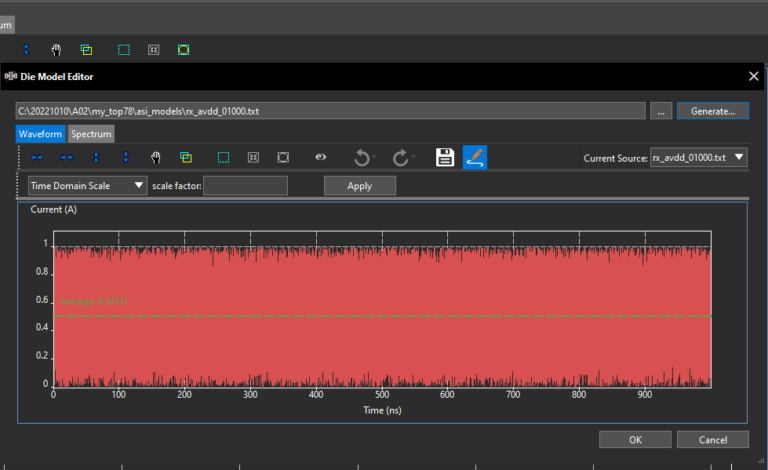Click the yellow-green zoom window icon in editor toolbar

click(x=186, y=157)
